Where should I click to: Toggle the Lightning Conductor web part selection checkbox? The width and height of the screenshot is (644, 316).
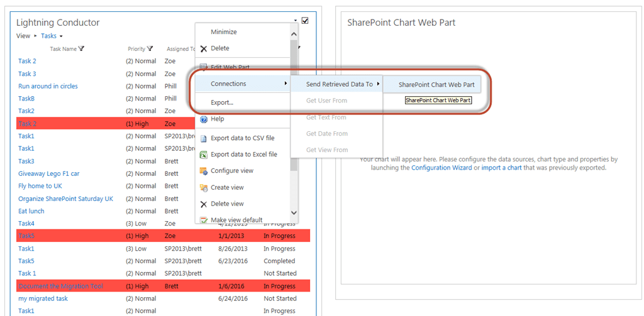click(305, 21)
